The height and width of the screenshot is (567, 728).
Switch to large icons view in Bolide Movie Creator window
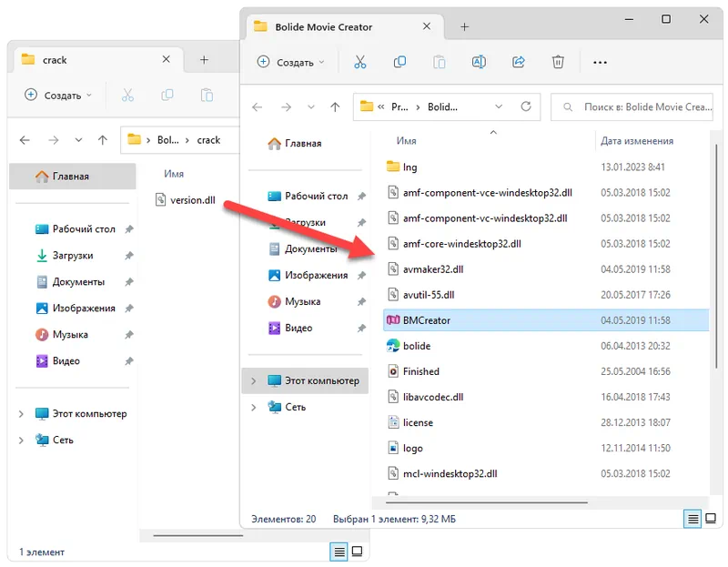711,518
